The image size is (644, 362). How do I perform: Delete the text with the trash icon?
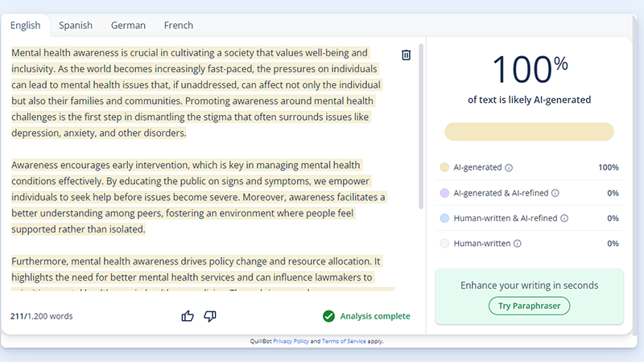pos(406,55)
